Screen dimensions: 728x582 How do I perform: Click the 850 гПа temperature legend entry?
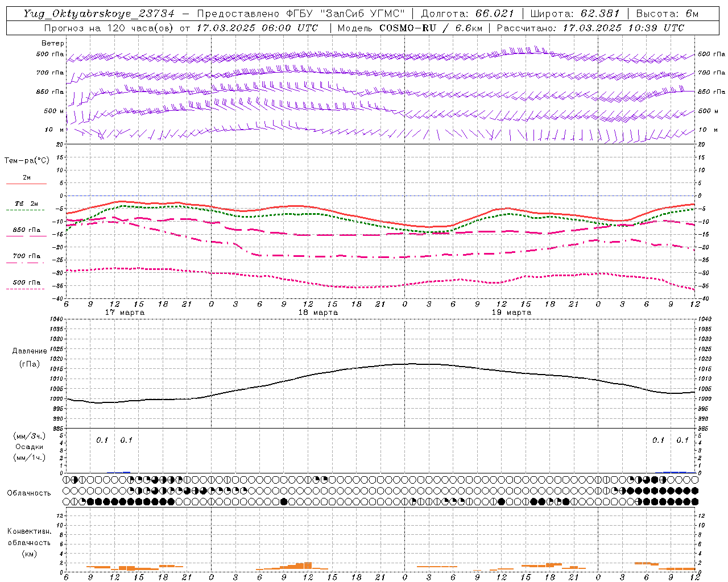click(x=27, y=230)
